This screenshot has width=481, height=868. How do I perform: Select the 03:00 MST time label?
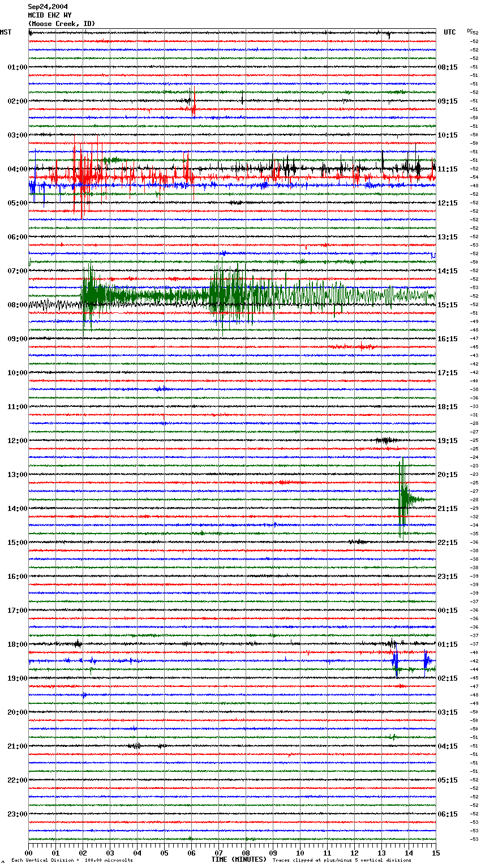coord(18,135)
